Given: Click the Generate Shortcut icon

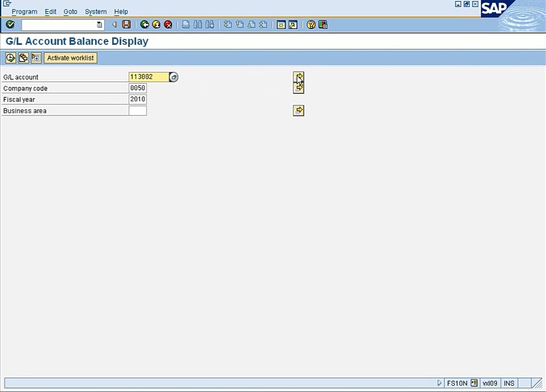Looking at the screenshot, I should coord(293,24).
